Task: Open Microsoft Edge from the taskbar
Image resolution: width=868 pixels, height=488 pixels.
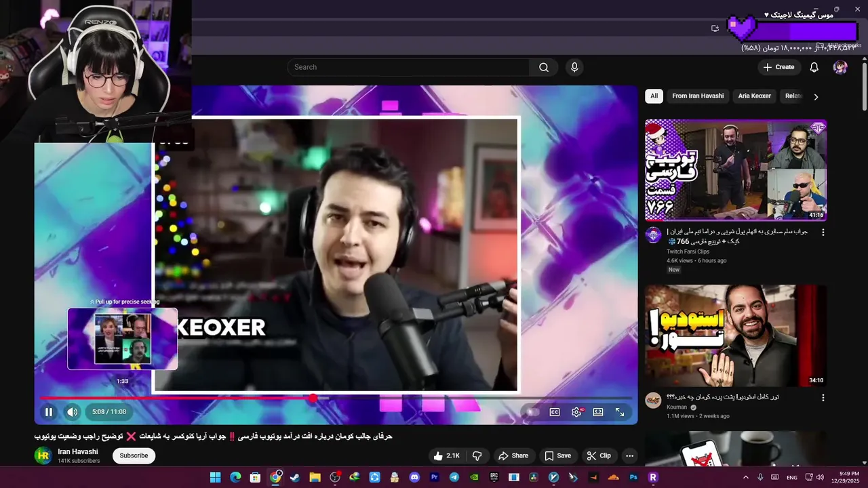Action: (235, 477)
